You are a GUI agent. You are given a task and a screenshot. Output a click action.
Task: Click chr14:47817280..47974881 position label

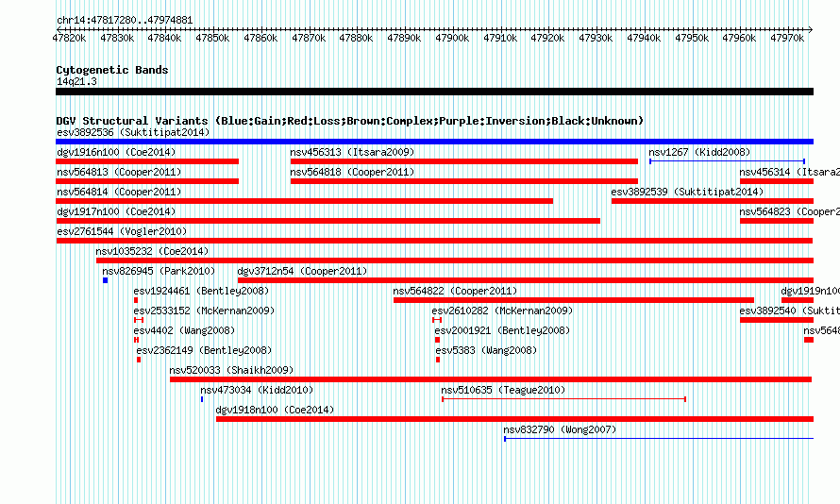point(125,20)
